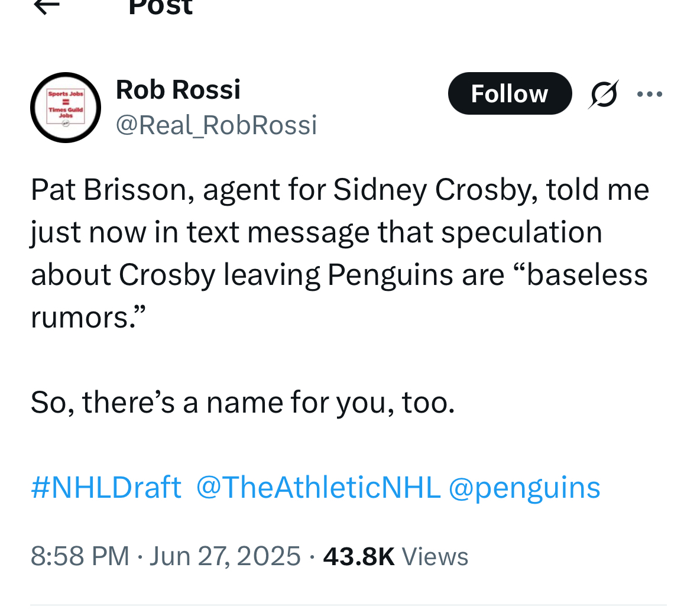
Task: Open Rob Rossi's profile avatar
Action: tap(66, 108)
